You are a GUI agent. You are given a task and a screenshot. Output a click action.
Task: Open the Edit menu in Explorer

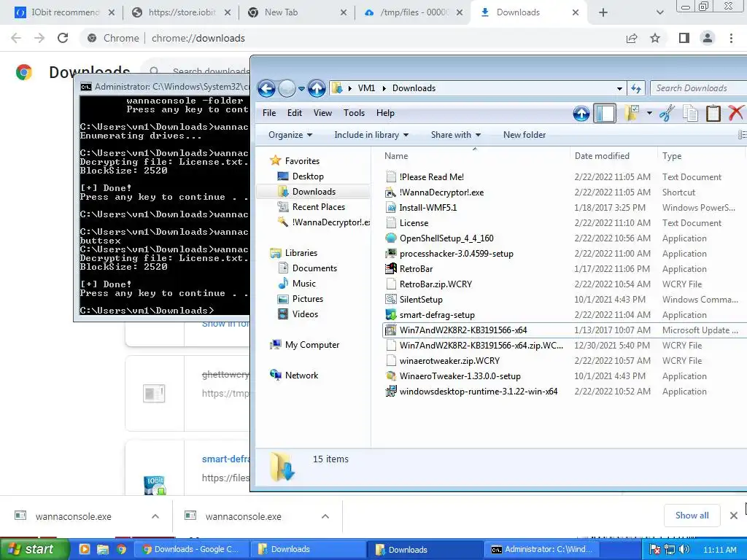(x=295, y=113)
